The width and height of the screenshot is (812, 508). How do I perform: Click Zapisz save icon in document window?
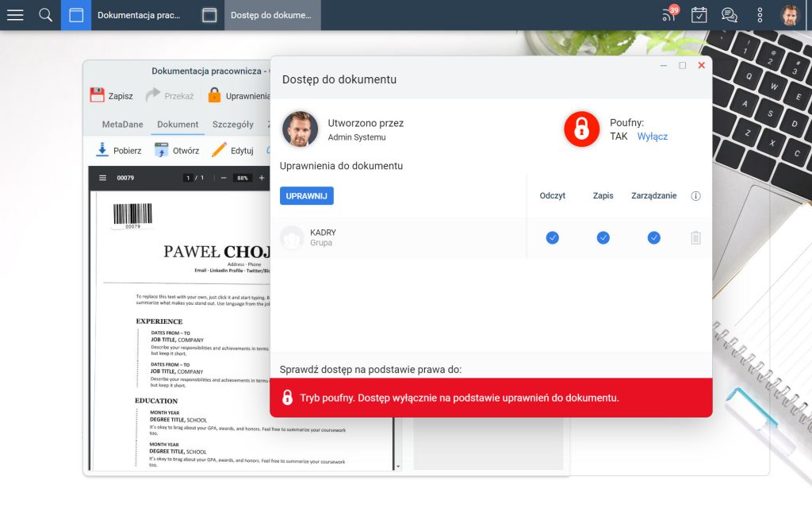pos(98,95)
